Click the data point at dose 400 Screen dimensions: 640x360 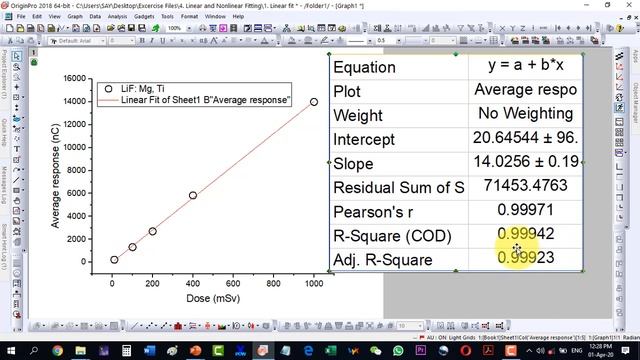[193, 196]
